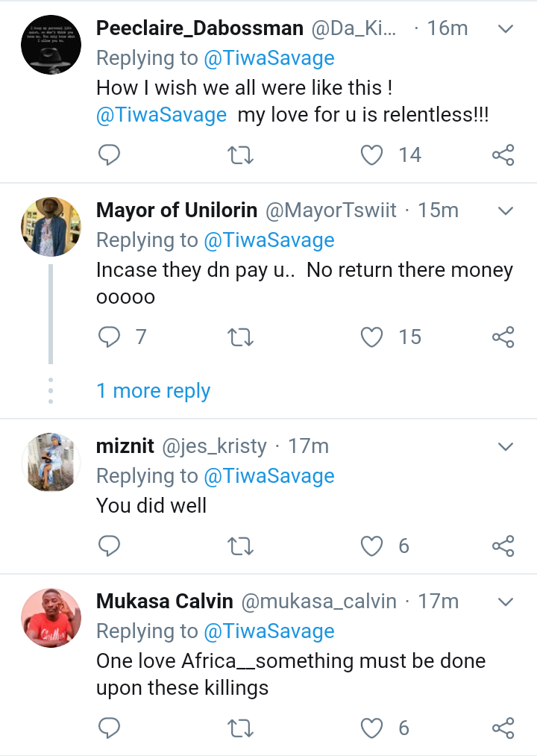This screenshot has width=537, height=756.
Task: Reply to miznit's "You did well" tweet
Action: (110, 546)
